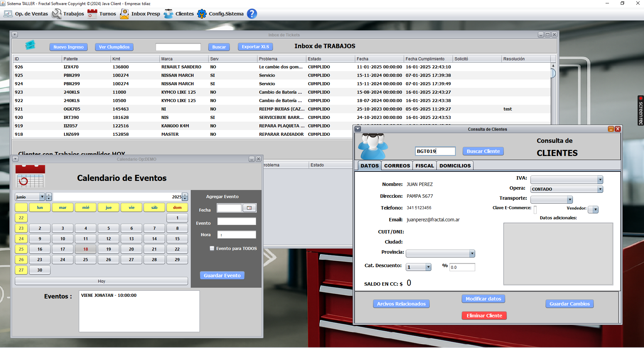Open Inbox Presp envelope icon
644x348 pixels.
pos(124,14)
